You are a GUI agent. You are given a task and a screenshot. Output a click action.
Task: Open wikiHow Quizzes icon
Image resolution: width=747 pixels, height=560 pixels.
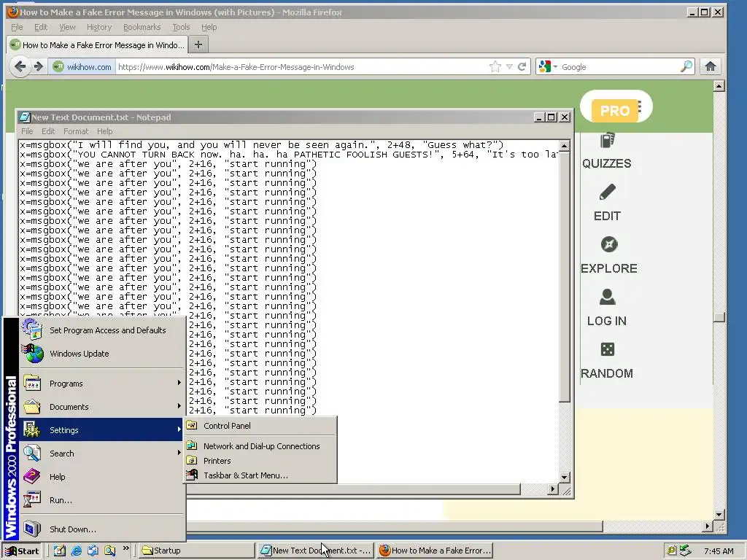tap(607, 141)
